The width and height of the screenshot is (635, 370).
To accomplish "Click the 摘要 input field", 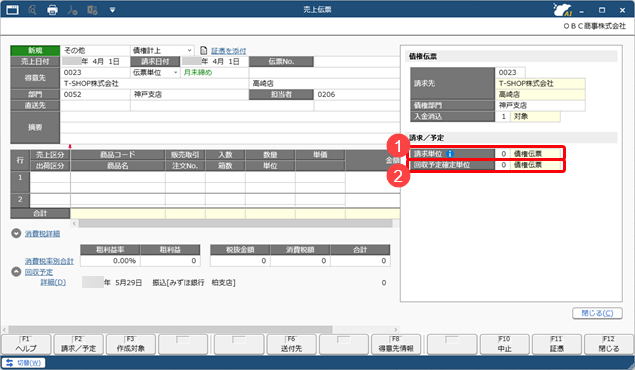I will coord(230,127).
